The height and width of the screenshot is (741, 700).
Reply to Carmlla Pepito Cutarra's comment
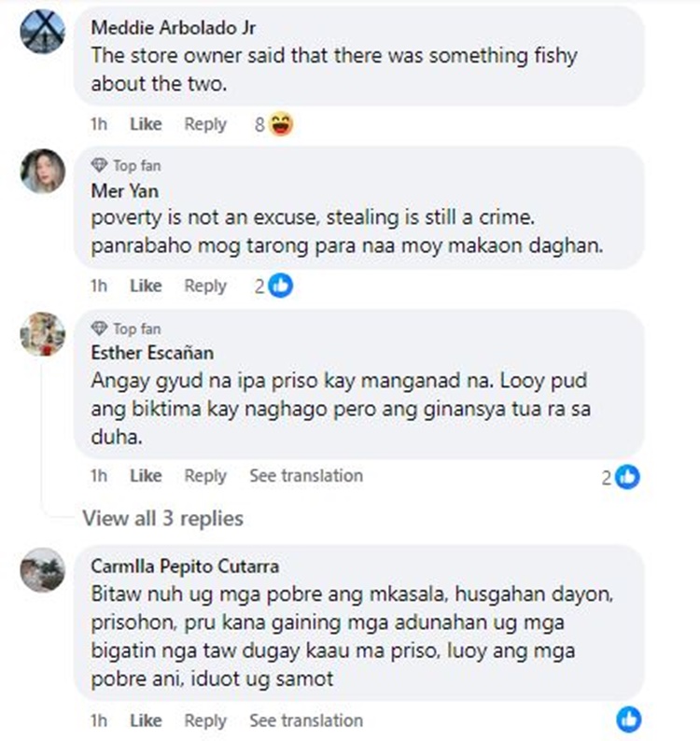coord(205,720)
